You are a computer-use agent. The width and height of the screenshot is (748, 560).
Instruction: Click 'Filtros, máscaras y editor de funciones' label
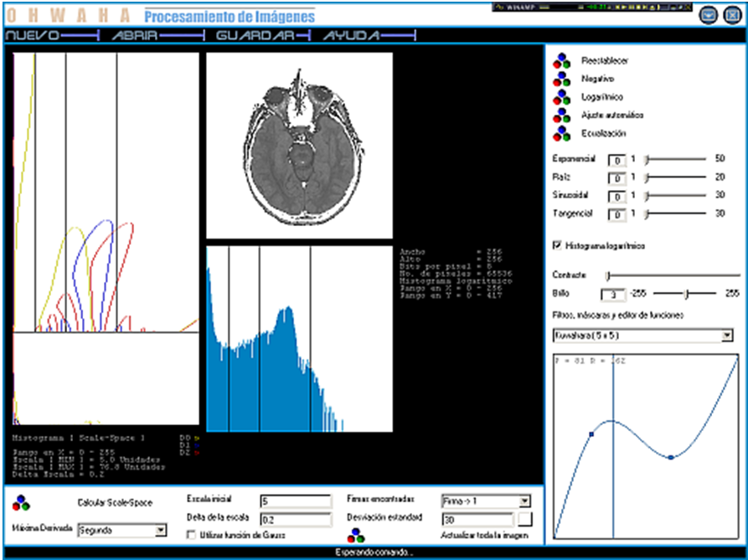pyautogui.click(x=618, y=315)
